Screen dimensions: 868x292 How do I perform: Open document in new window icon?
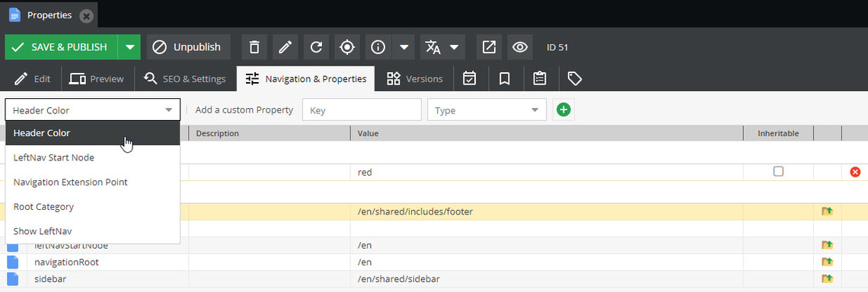click(x=489, y=47)
